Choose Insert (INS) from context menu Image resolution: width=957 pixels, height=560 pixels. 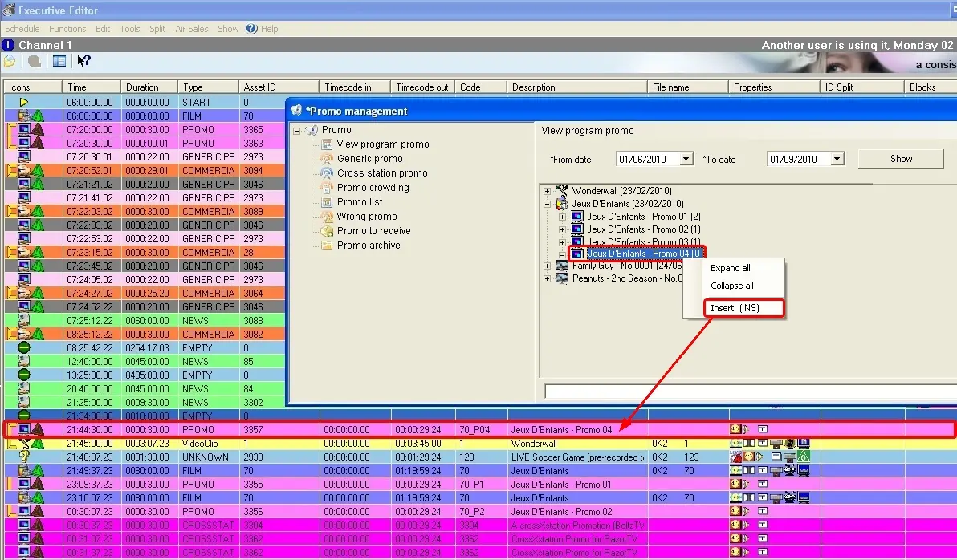[734, 308]
